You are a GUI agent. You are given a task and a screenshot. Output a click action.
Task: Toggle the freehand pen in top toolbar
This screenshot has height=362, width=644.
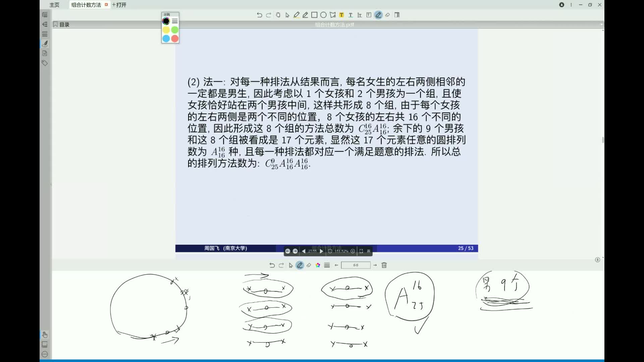click(378, 15)
